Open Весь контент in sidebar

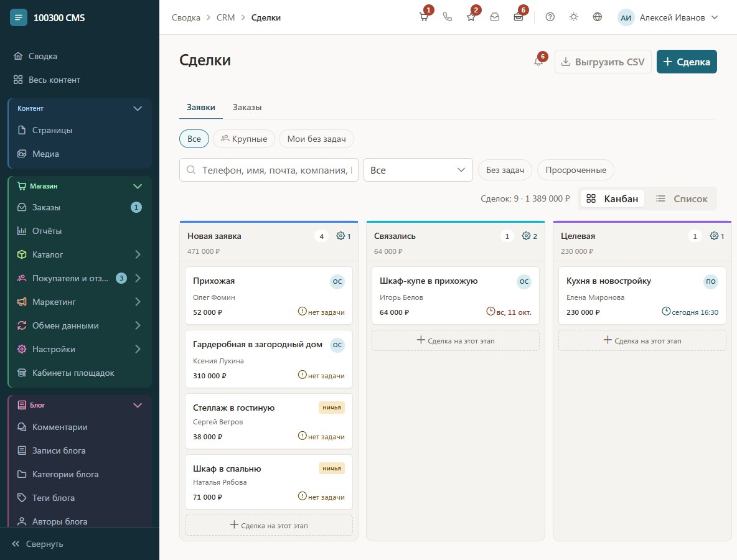click(80, 80)
